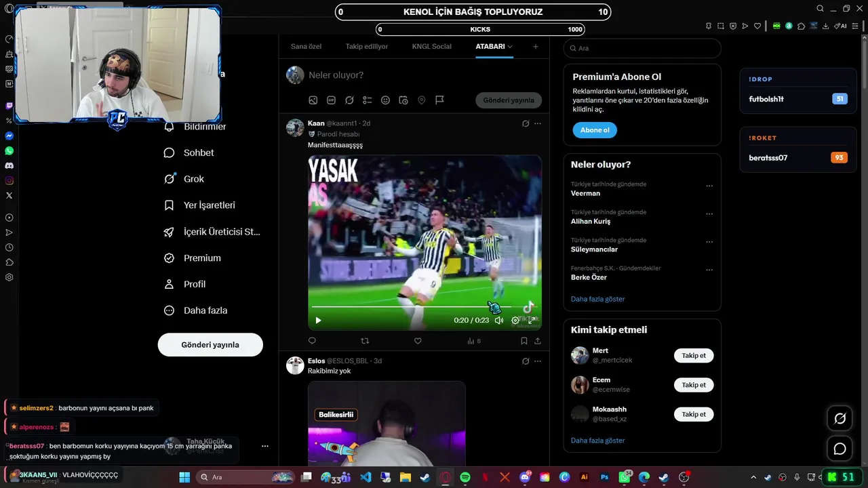Screen dimensions: 868x488
Task: Add a GIF to the post
Action: click(x=331, y=100)
